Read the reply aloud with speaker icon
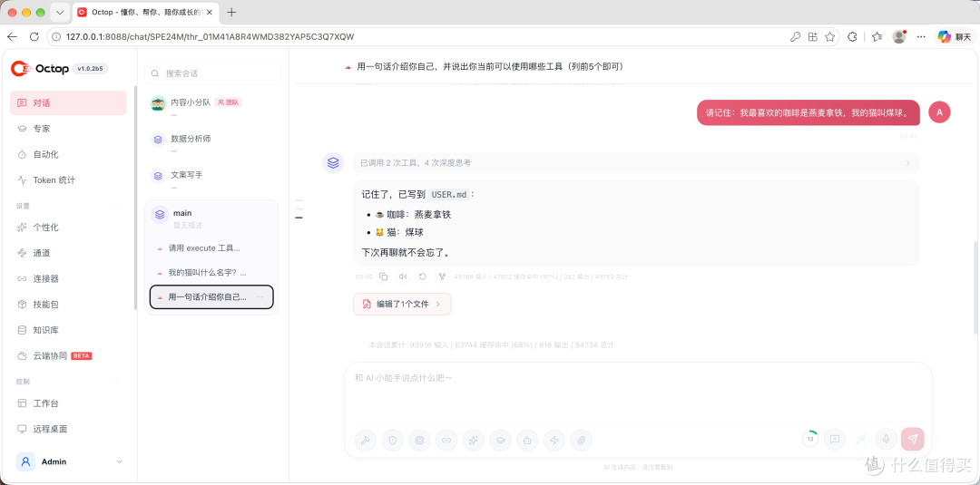The image size is (980, 485). 403,276
